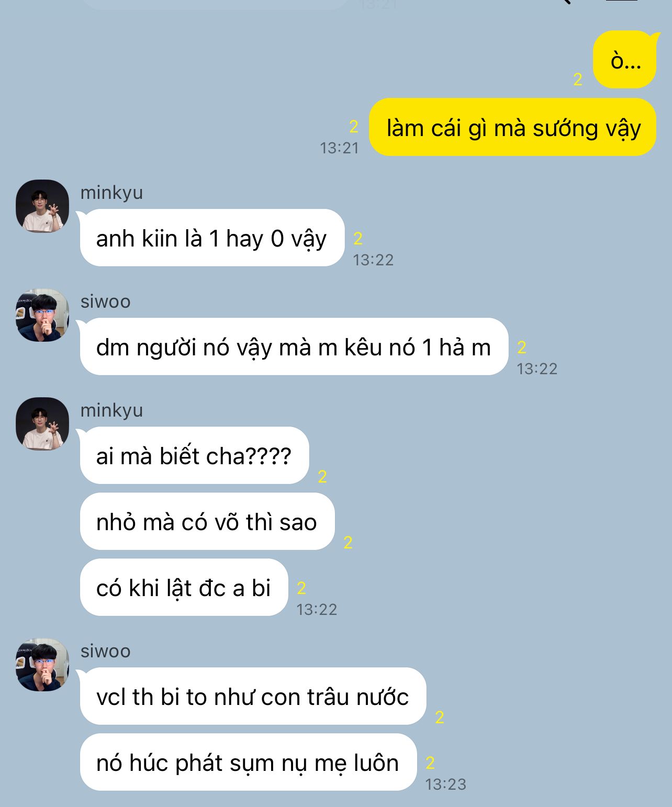The image size is (672, 807).
Task: Click the minkyu sender name above 'anh kiin' message
Action: (x=111, y=193)
